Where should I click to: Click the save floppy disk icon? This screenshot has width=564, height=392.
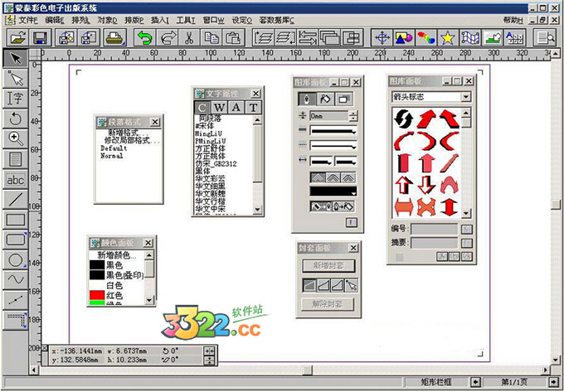point(40,36)
